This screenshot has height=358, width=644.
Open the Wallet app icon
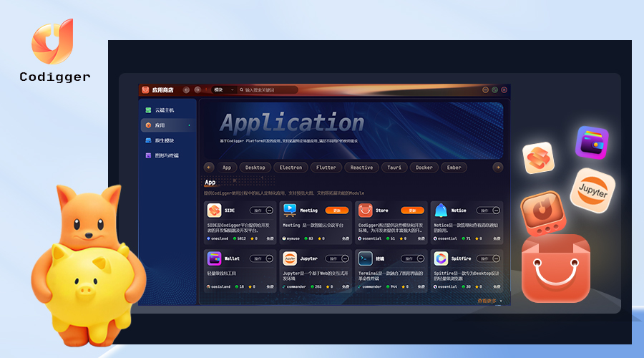213,258
